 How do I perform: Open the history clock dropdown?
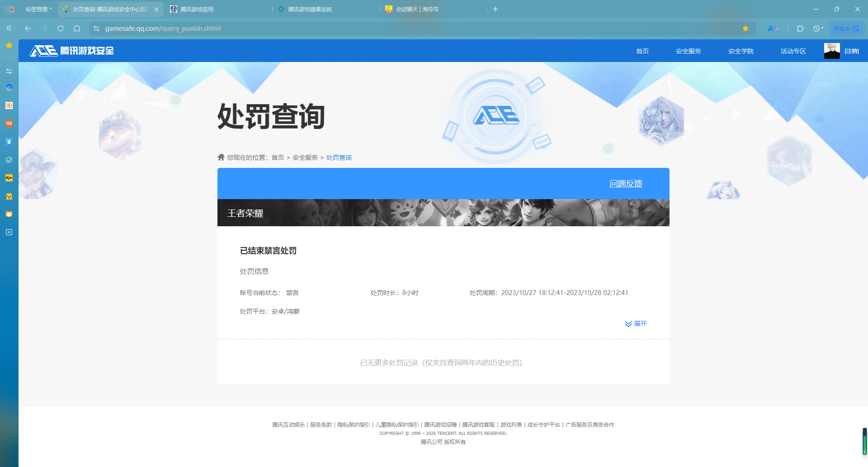(x=818, y=29)
